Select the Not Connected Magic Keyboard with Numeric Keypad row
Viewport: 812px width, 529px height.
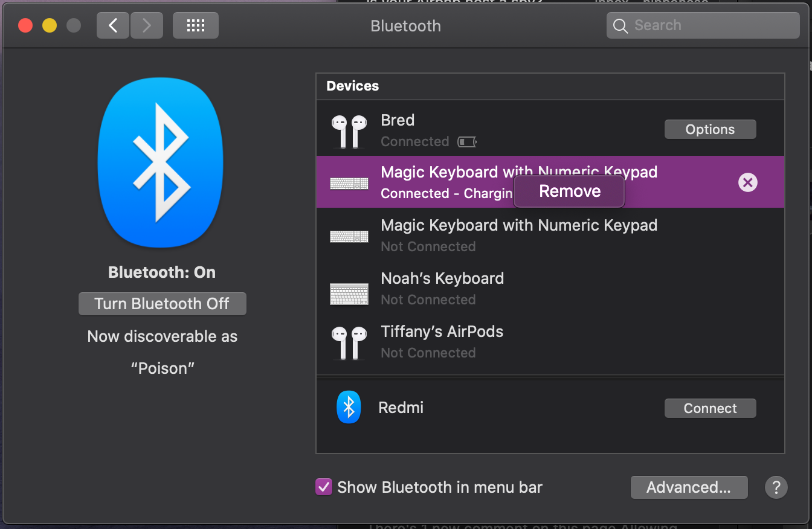coord(550,236)
